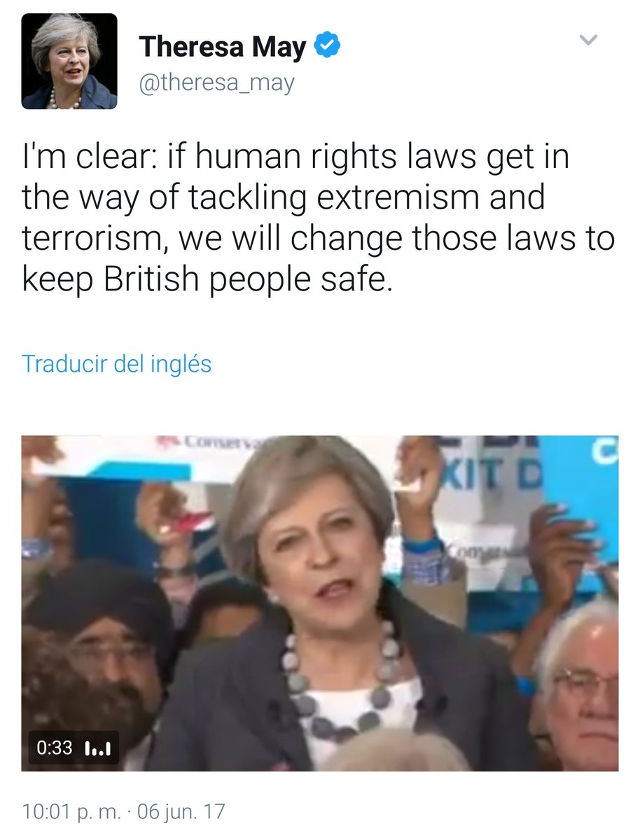Open Theresa May's profile avatar photo
Screen dimensions: 640x840
(69, 62)
